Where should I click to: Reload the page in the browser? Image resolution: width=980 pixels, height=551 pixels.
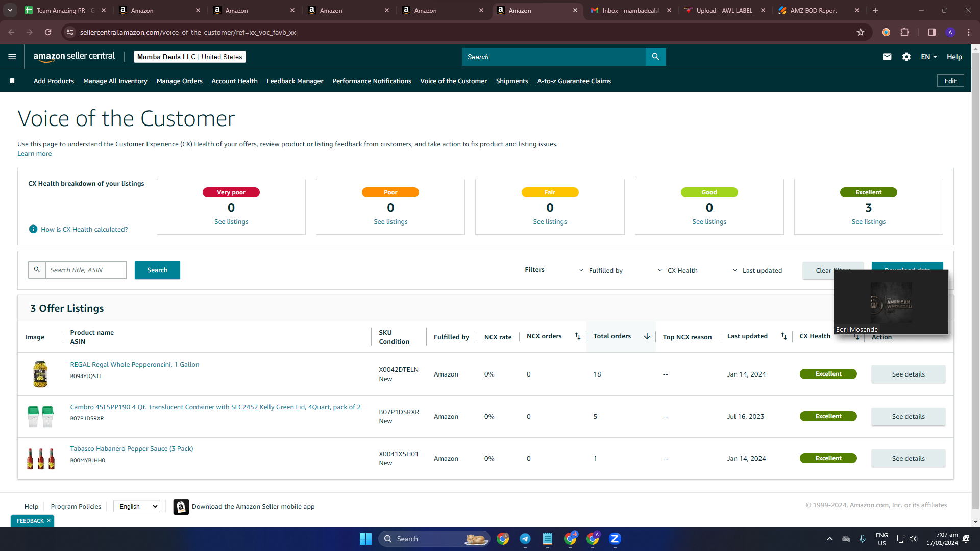pos(48,32)
